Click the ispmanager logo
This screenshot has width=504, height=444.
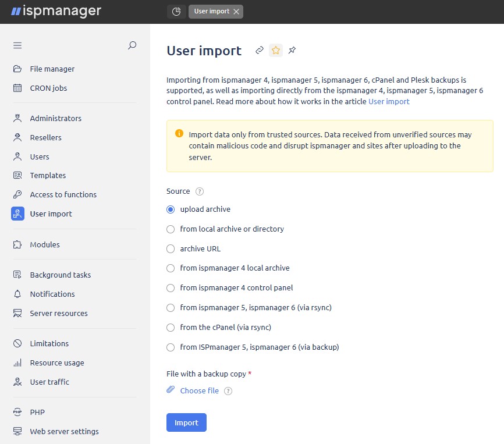[56, 11]
